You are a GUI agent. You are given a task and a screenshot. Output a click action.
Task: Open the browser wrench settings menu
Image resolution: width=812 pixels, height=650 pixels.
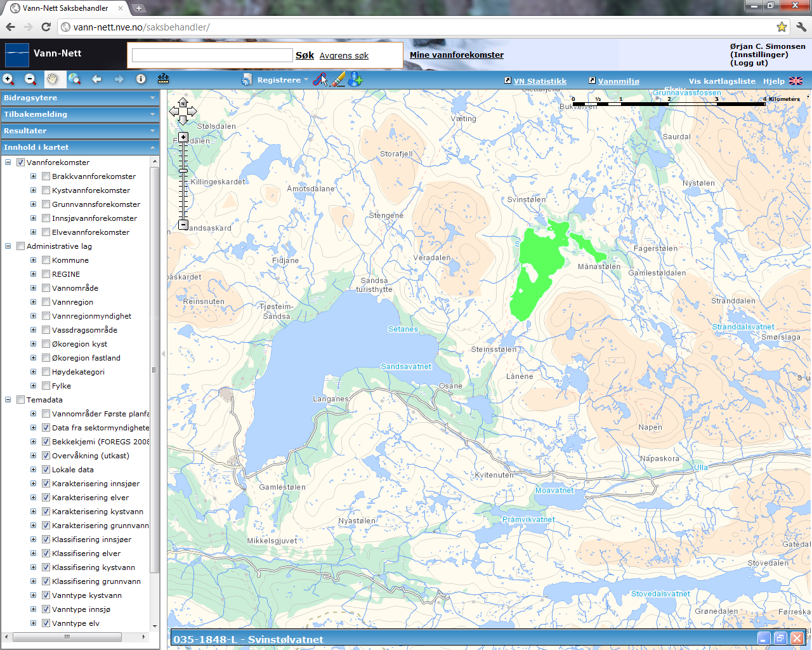[x=801, y=27]
